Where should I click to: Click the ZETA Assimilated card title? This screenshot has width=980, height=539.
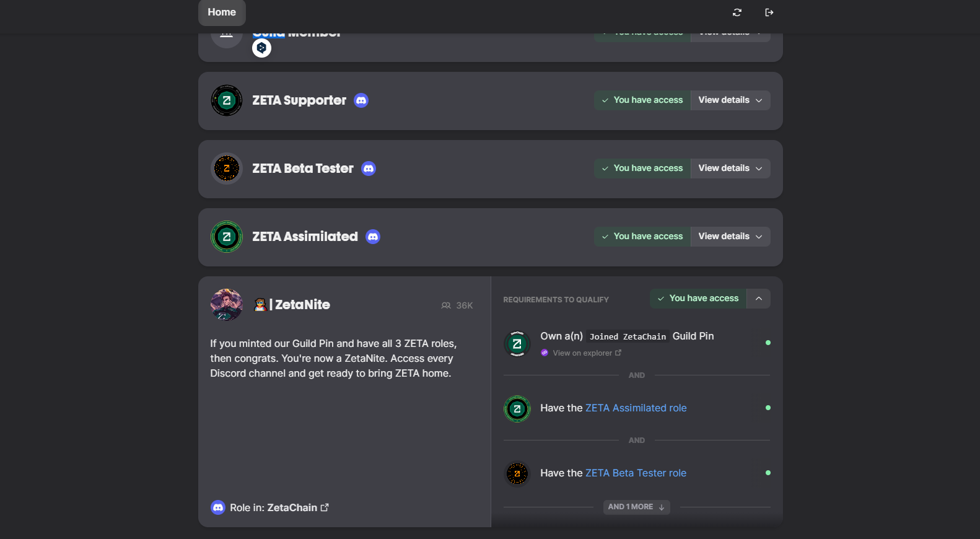[305, 237]
